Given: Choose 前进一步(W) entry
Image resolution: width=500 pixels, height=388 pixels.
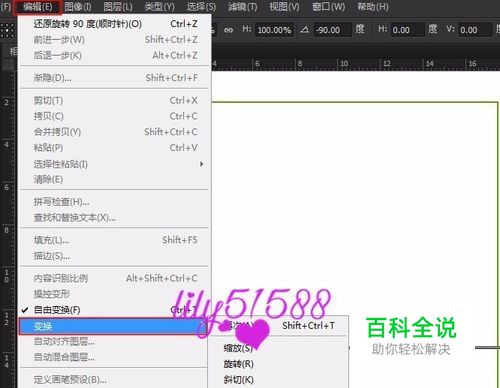Looking at the screenshot, I should [x=115, y=40].
